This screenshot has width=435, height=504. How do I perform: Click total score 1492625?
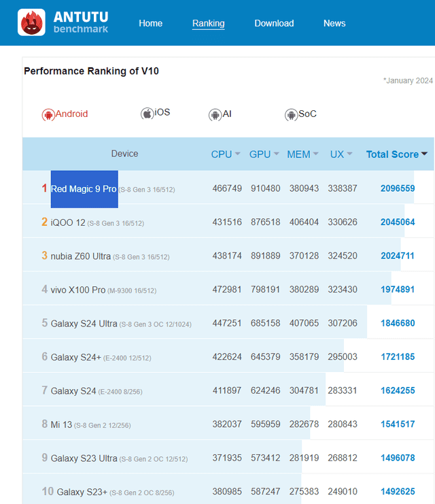click(x=398, y=492)
